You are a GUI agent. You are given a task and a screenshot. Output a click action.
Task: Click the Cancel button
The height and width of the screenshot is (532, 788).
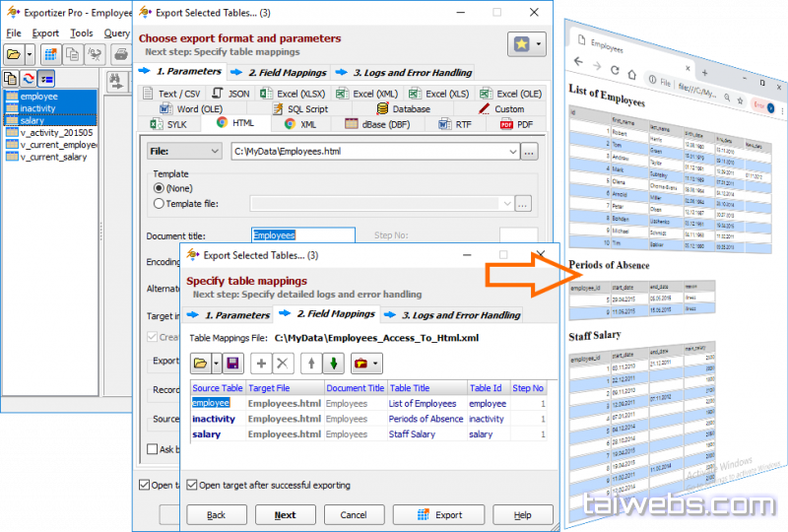(354, 515)
